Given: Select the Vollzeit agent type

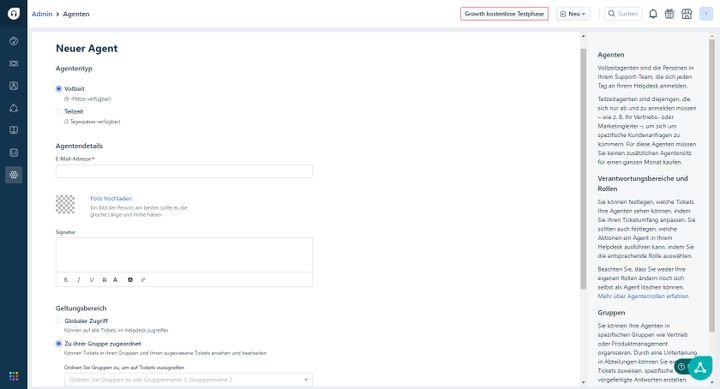Looking at the screenshot, I should click(59, 89).
